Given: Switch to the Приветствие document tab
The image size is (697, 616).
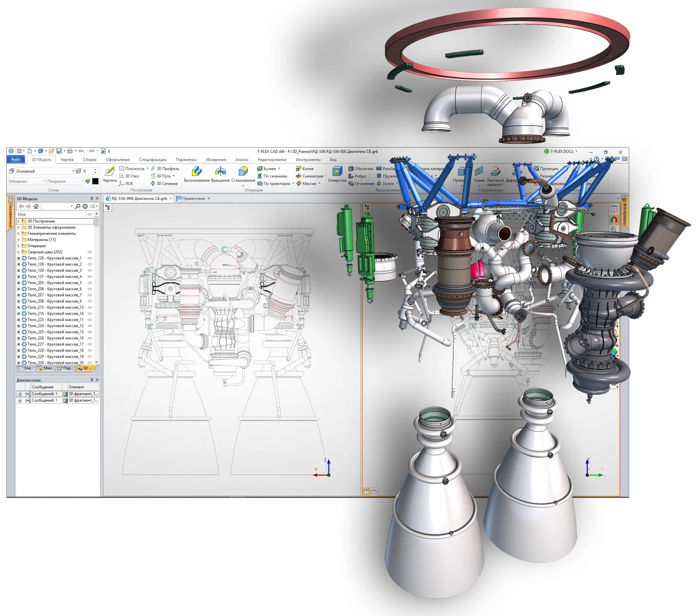Looking at the screenshot, I should pos(193,199).
